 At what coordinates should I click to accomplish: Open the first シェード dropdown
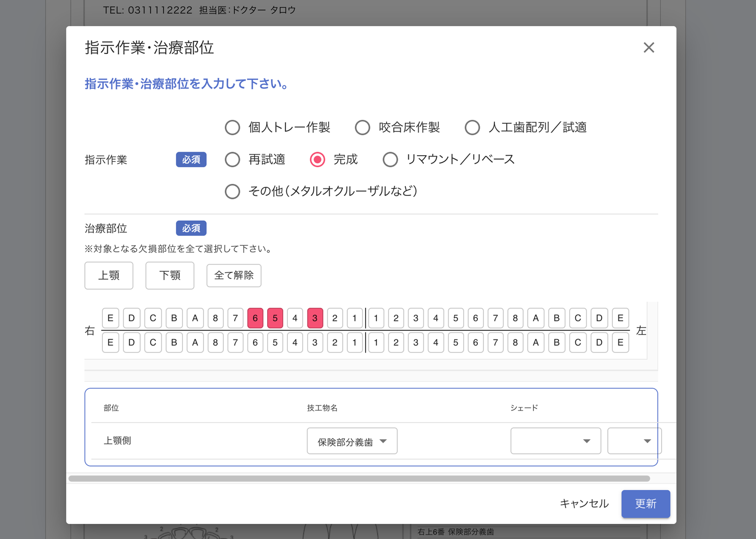tap(555, 441)
